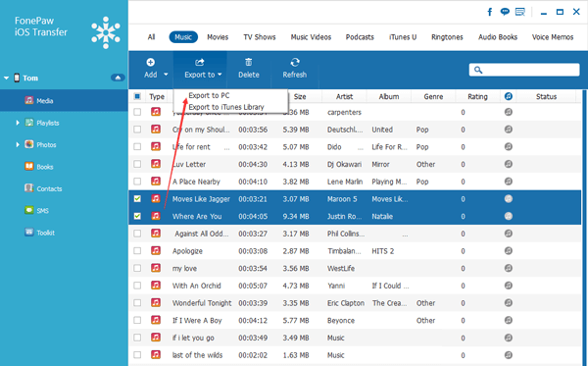Screen dimensions: 588x366
Task: Check the Life for rent checkbox
Action: (x=137, y=146)
